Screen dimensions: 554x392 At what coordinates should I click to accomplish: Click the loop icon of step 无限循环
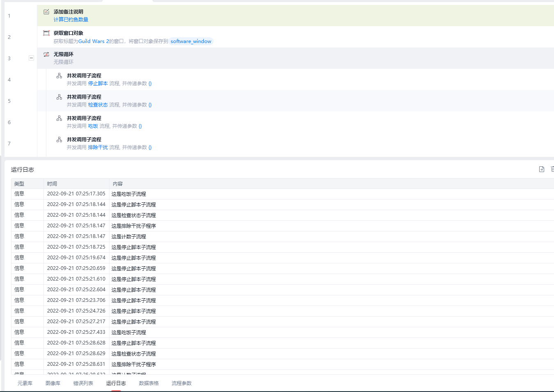[46, 54]
